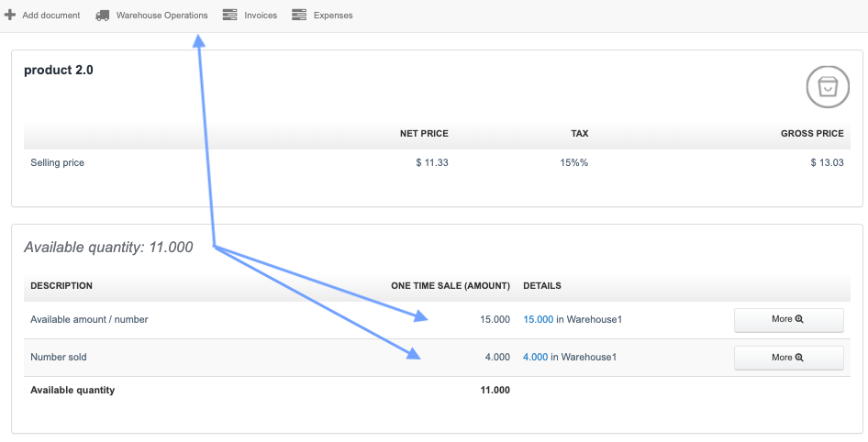
Task: Click the plus icon beside Add document
Action: 10,16
